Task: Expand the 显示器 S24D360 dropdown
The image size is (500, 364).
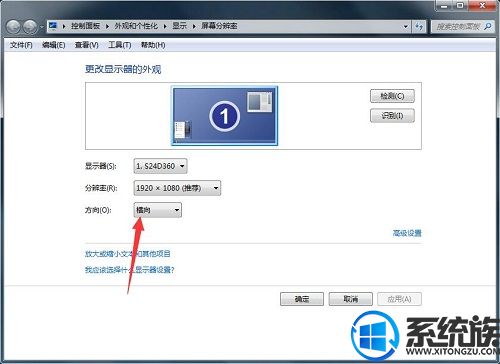Action: point(160,166)
